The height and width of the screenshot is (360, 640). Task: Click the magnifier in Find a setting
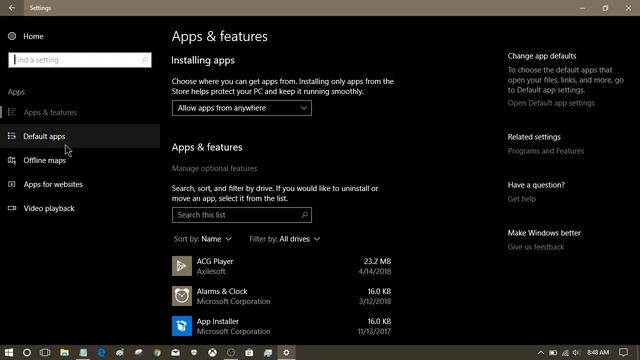pyautogui.click(x=144, y=60)
